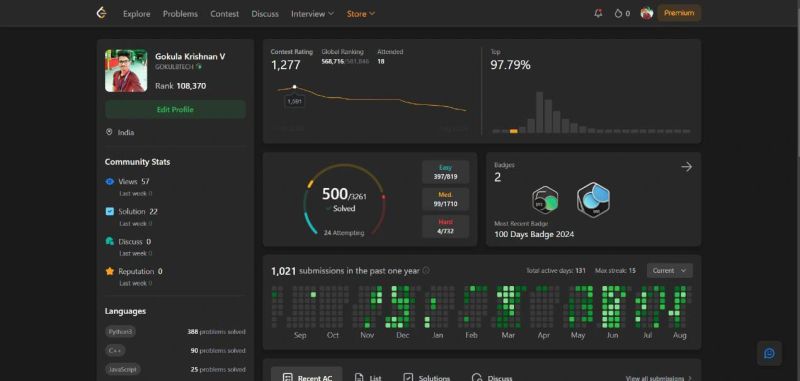This screenshot has width=800, height=381.
Task: Click the Total active days: 131 text
Action: coord(556,271)
